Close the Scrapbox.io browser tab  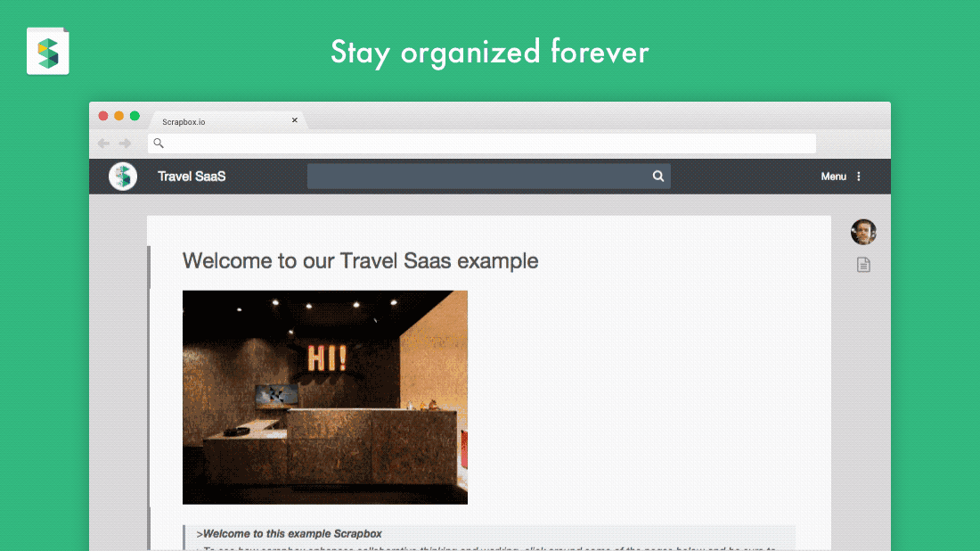pyautogui.click(x=294, y=120)
